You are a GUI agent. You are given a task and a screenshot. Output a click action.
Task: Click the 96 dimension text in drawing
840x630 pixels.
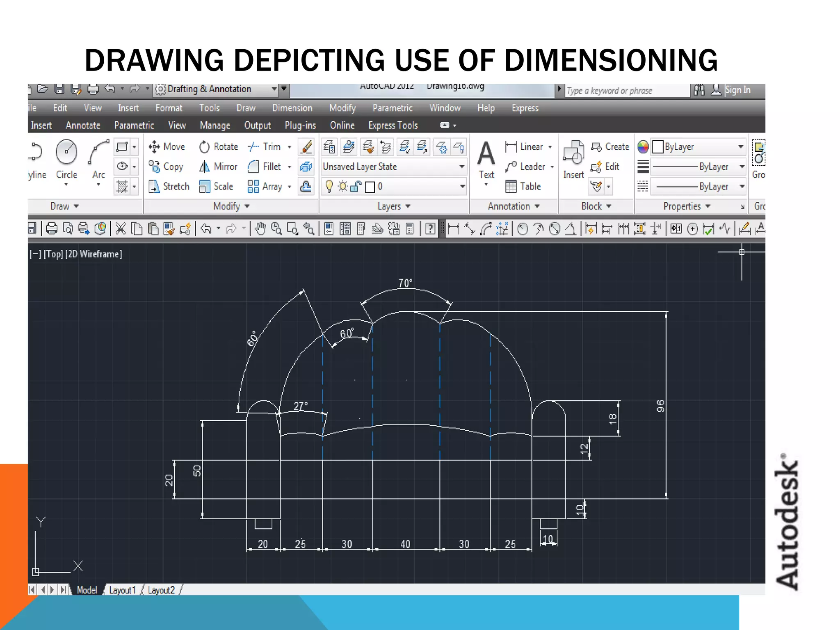click(660, 406)
